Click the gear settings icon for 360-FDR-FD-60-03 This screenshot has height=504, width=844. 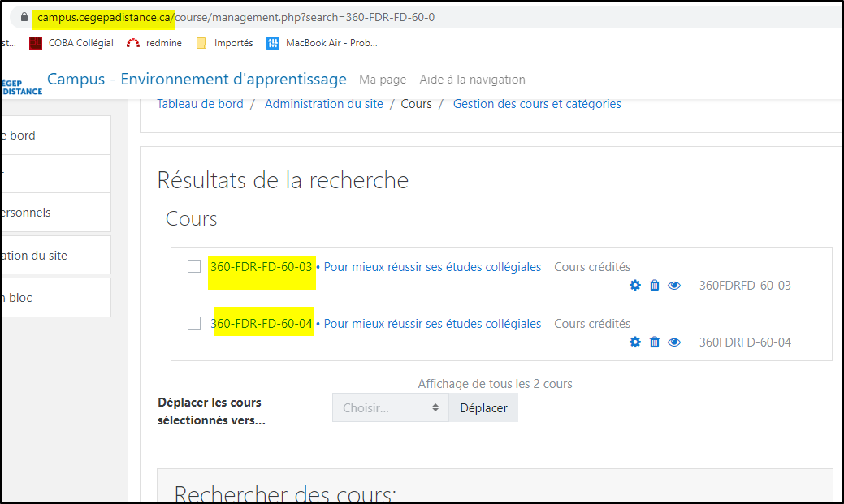pos(635,286)
